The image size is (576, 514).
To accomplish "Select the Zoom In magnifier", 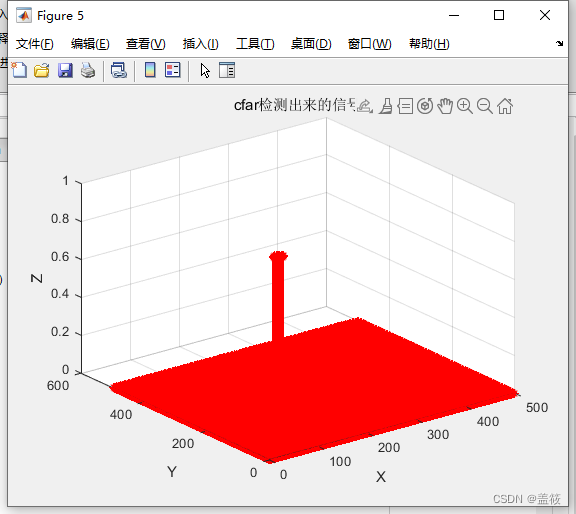I will [465, 106].
